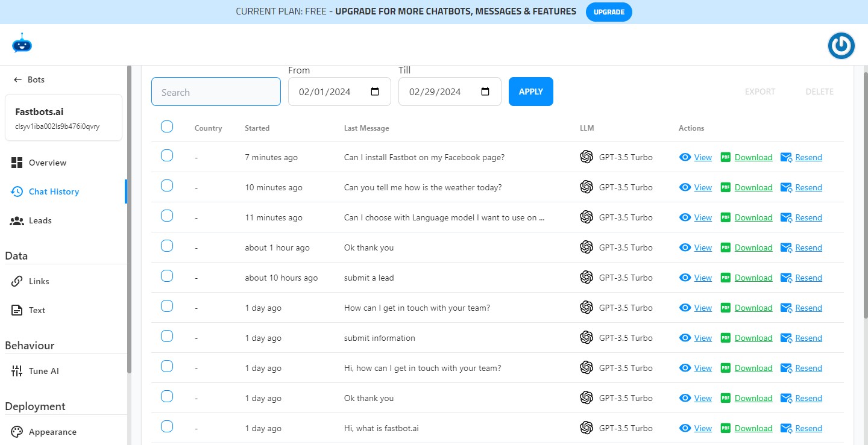Check the box for the 'submit a lead' chat
Screen dimensions: 868x445
coord(167,276)
